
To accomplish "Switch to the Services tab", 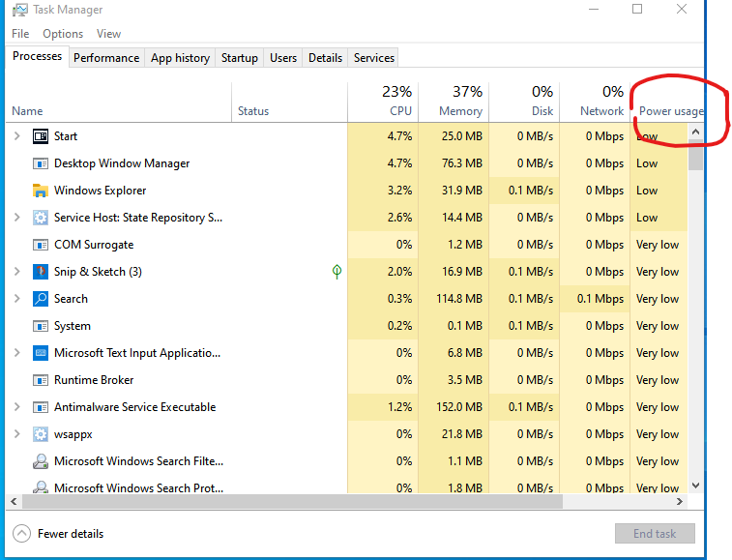I will pyautogui.click(x=374, y=58).
